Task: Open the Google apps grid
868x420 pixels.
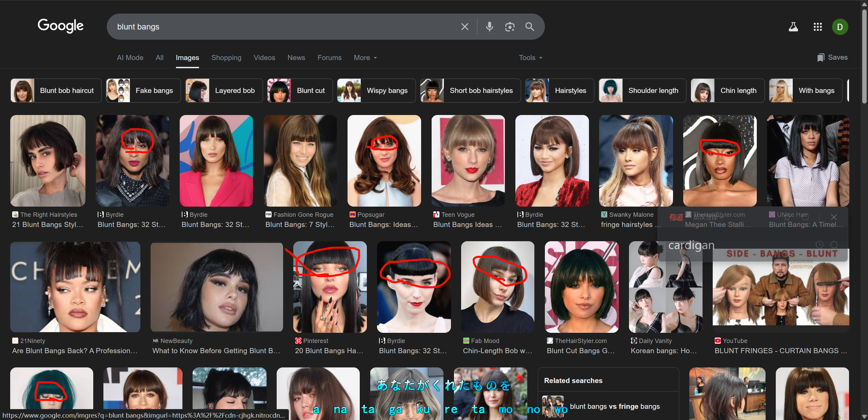Action: [817, 27]
